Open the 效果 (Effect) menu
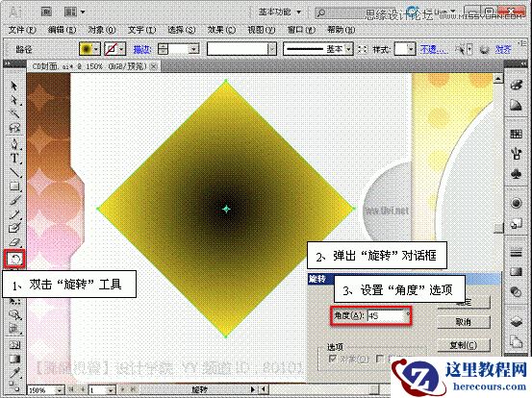The image size is (532, 398). [221, 30]
